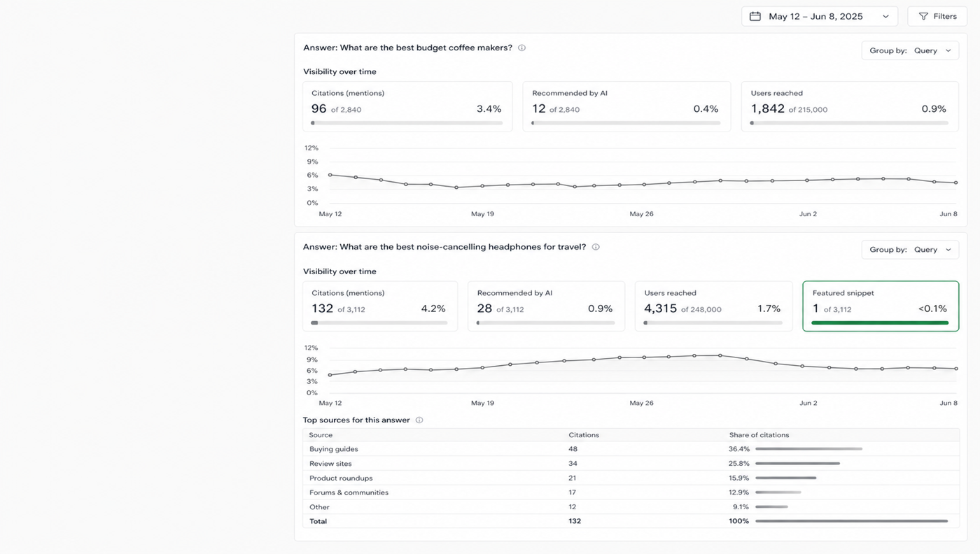Image resolution: width=980 pixels, height=554 pixels.
Task: Select headphones Citations (mentions) card showing 132
Action: pos(380,306)
